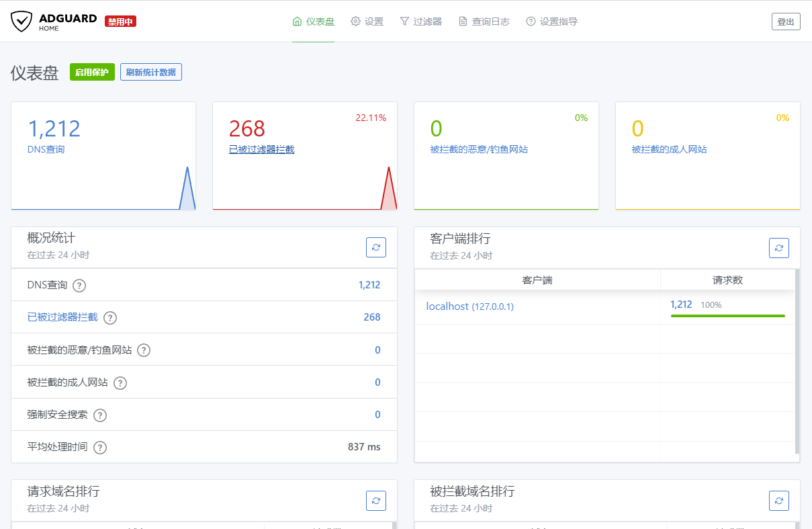This screenshot has height=529, width=812.
Task: Click help icon beside 已被过滤器拦截 row
Action: [x=110, y=318]
